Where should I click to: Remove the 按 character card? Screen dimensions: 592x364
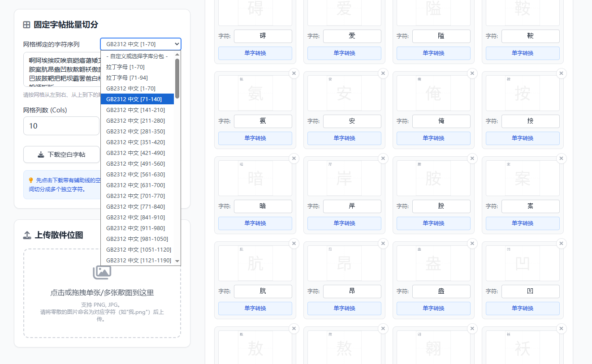coord(562,73)
